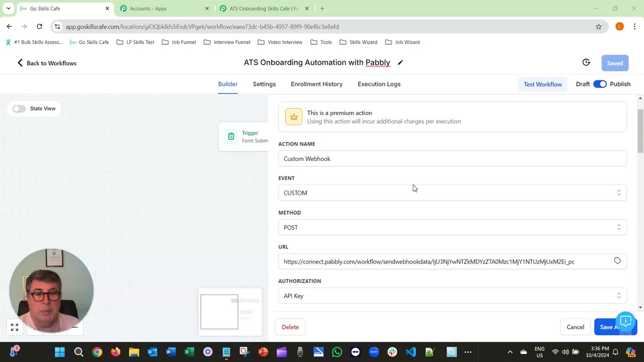Close the Go Skills Cafe browser tab
Screen dimensions: 644x362
tap(107, 9)
